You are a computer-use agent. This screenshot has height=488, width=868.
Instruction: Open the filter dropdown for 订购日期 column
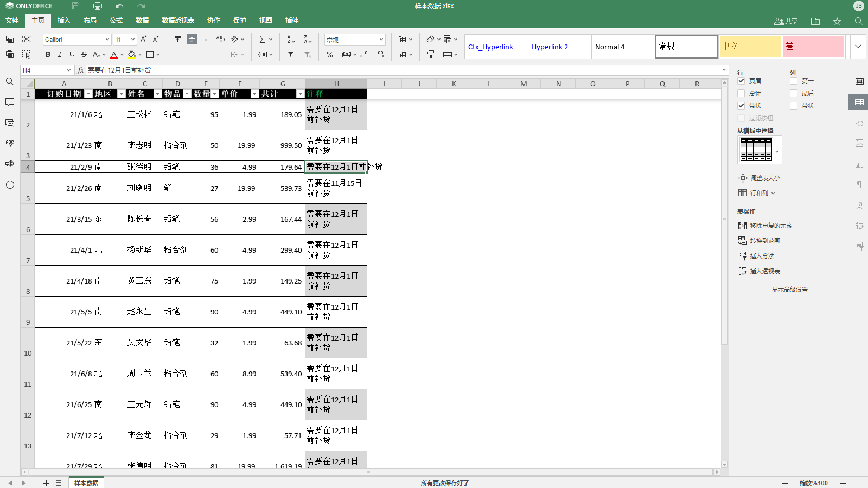88,94
